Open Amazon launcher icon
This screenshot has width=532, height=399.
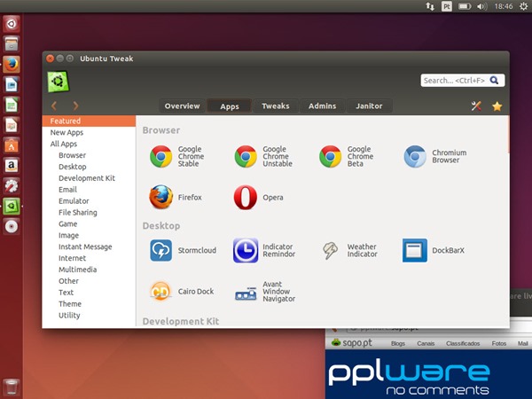coord(12,166)
